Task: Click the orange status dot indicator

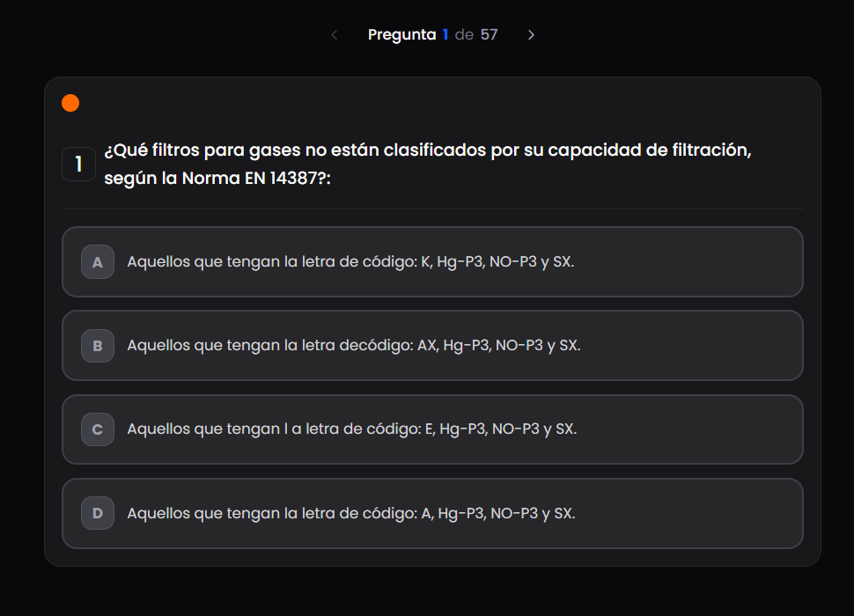Action: click(x=70, y=103)
